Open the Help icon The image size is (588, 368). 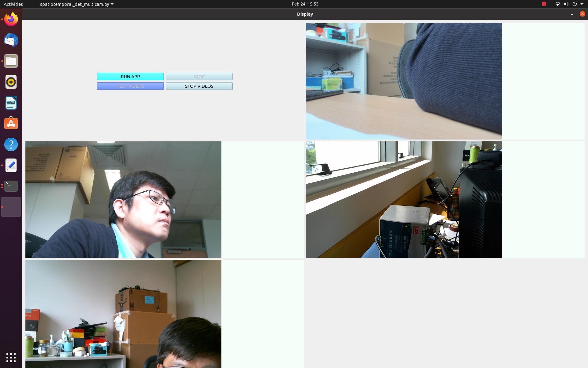coord(11,144)
